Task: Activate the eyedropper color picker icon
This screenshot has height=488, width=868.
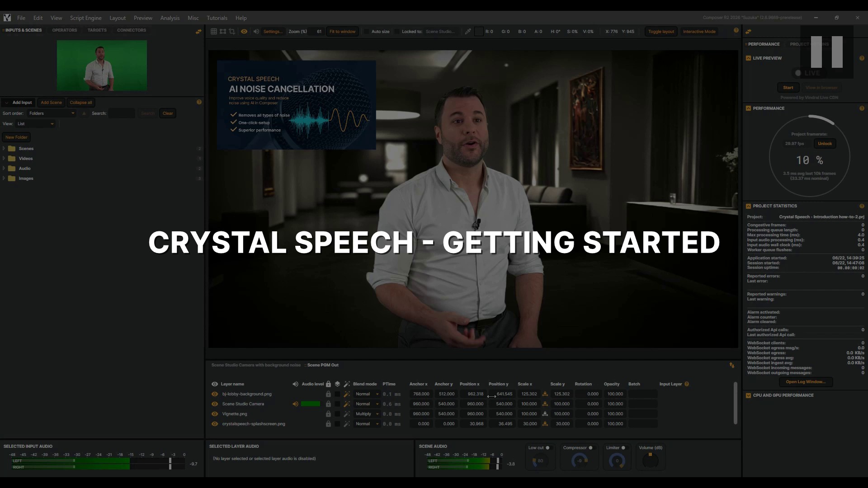Action: [468, 32]
